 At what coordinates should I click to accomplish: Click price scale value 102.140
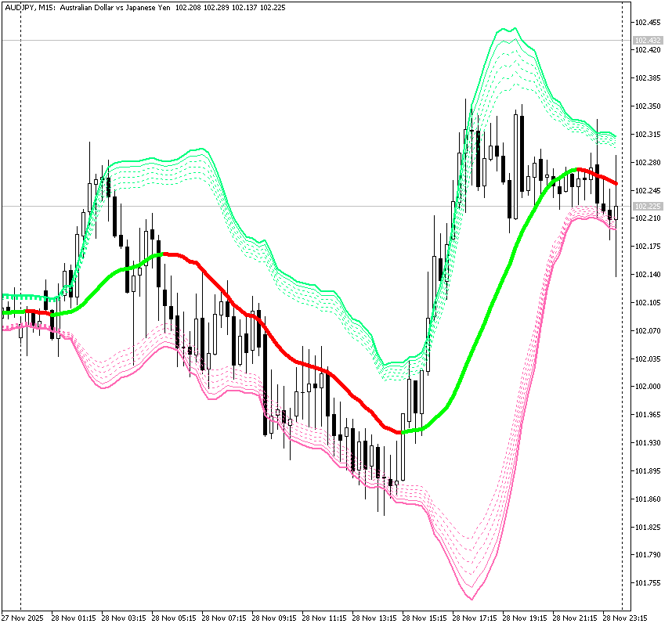648,275
